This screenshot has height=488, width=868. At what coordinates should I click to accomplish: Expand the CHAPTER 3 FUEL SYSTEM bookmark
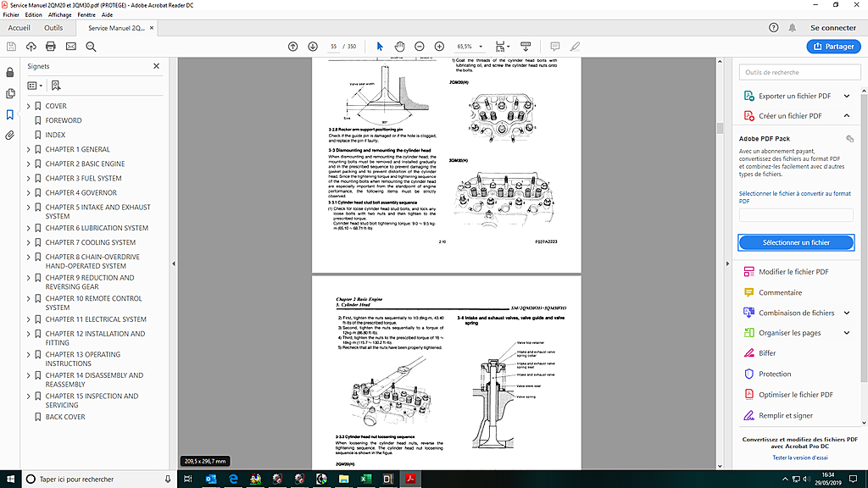point(29,178)
